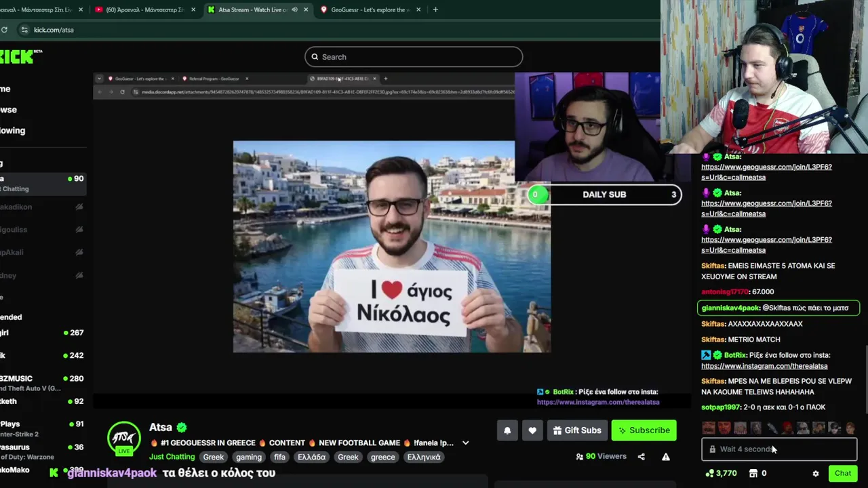Click antonisg17170 username in chat
Viewport: 868px width, 488px height.
coord(725,292)
